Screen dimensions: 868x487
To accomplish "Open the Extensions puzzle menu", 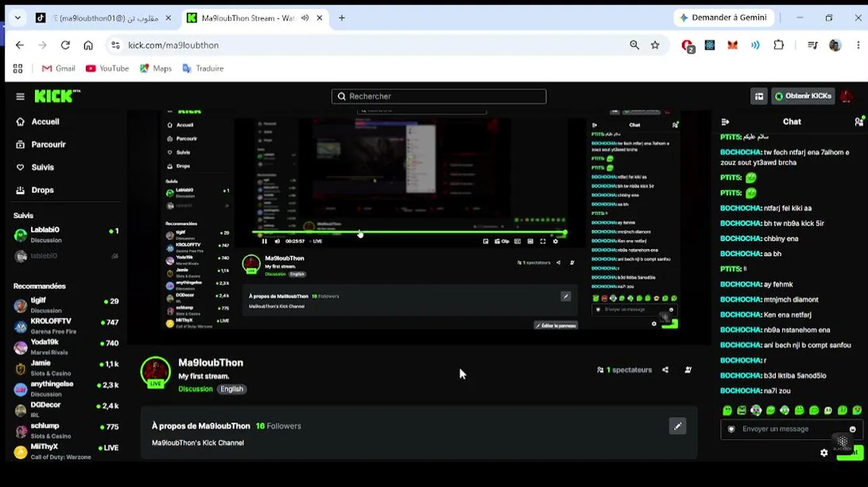I will [x=779, y=45].
